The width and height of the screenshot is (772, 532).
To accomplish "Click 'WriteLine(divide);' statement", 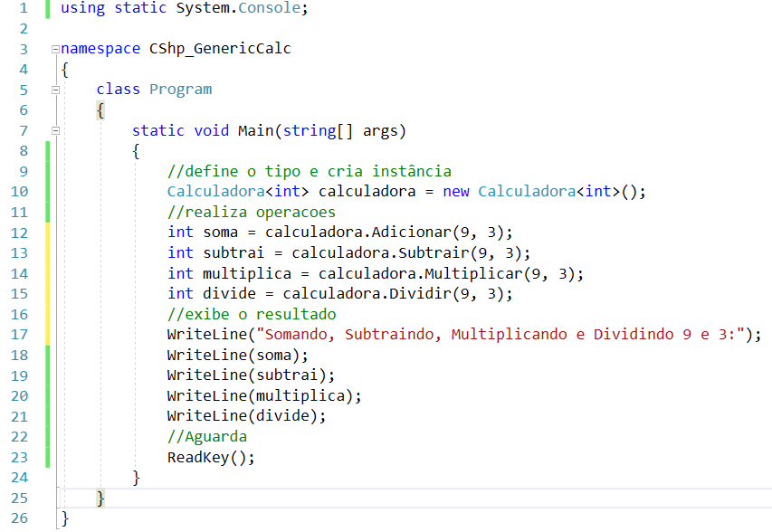I will pos(247,416).
